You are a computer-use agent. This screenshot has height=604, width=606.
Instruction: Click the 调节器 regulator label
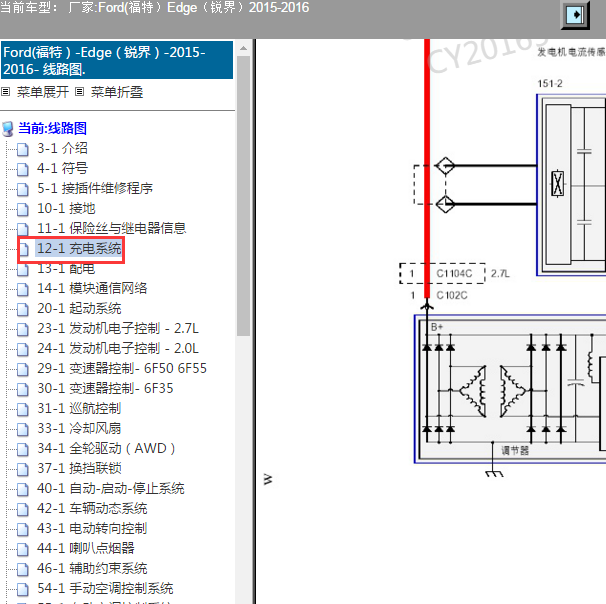pos(515,451)
